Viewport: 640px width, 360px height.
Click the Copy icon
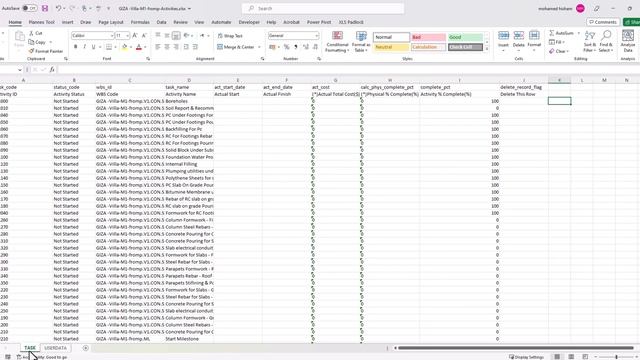(x=31, y=42)
